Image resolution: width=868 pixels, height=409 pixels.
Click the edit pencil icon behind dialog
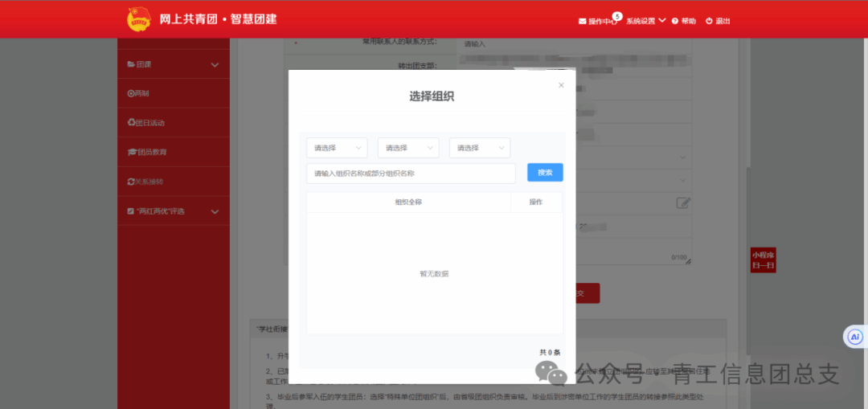[683, 202]
